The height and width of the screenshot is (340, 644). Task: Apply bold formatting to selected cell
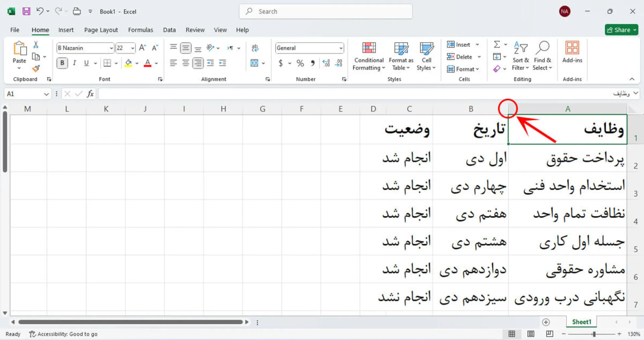point(62,63)
